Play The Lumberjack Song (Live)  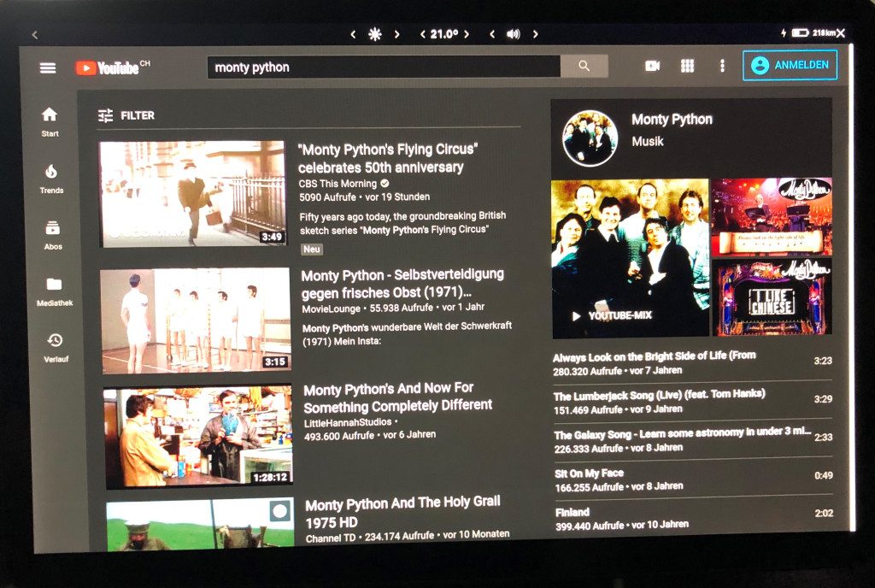(x=692, y=401)
